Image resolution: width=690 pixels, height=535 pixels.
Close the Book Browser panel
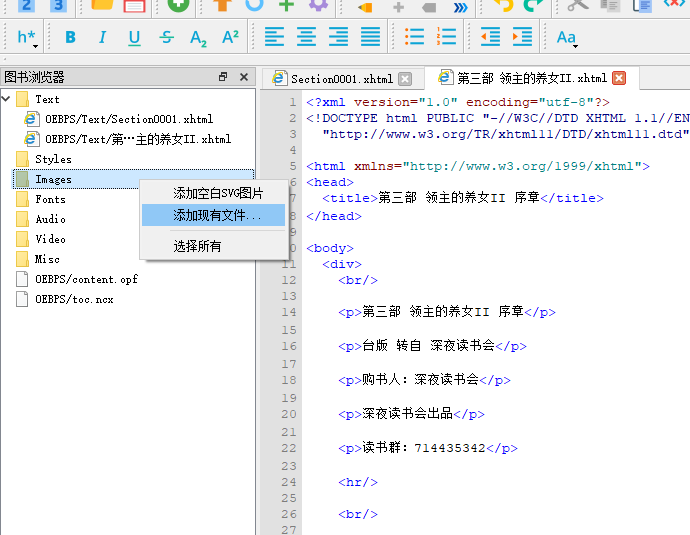click(x=244, y=77)
